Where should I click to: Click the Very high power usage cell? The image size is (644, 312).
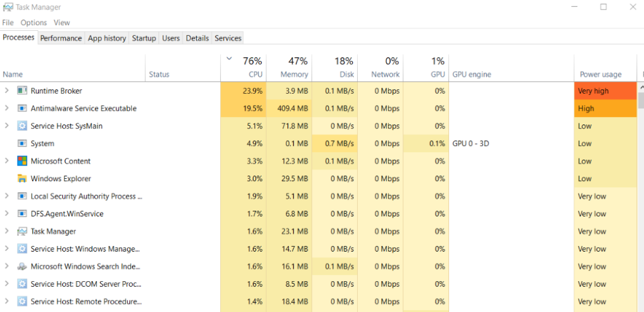[606, 91]
